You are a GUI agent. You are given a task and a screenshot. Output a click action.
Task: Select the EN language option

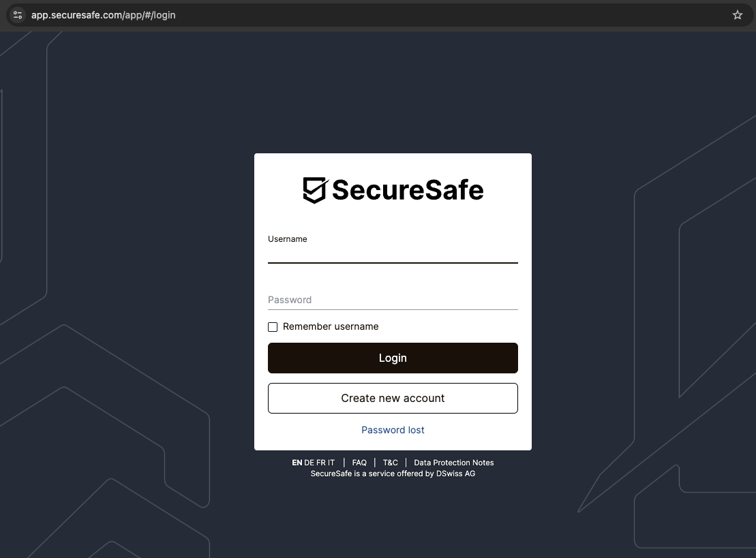point(297,463)
